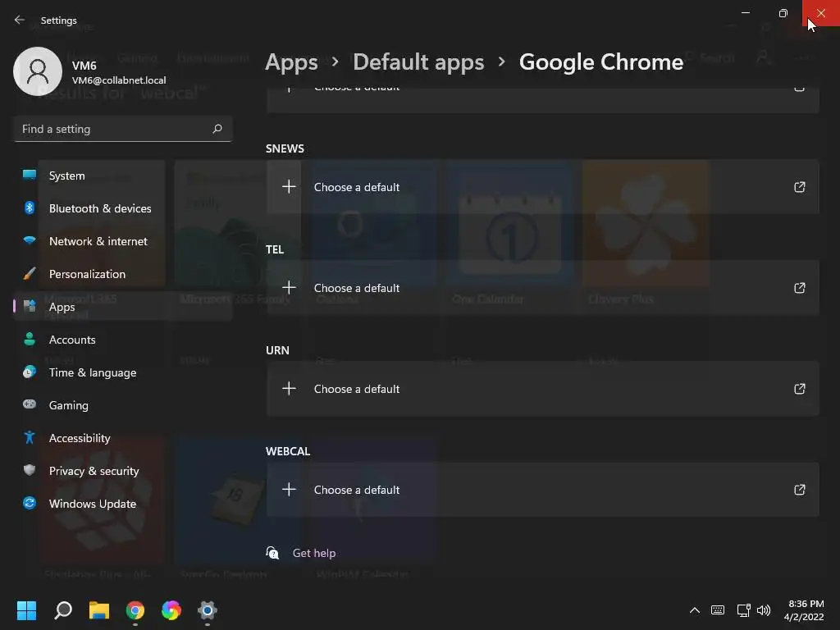The height and width of the screenshot is (630, 840).
Task: Click the plus icon in SNEWS row
Action: (x=289, y=186)
